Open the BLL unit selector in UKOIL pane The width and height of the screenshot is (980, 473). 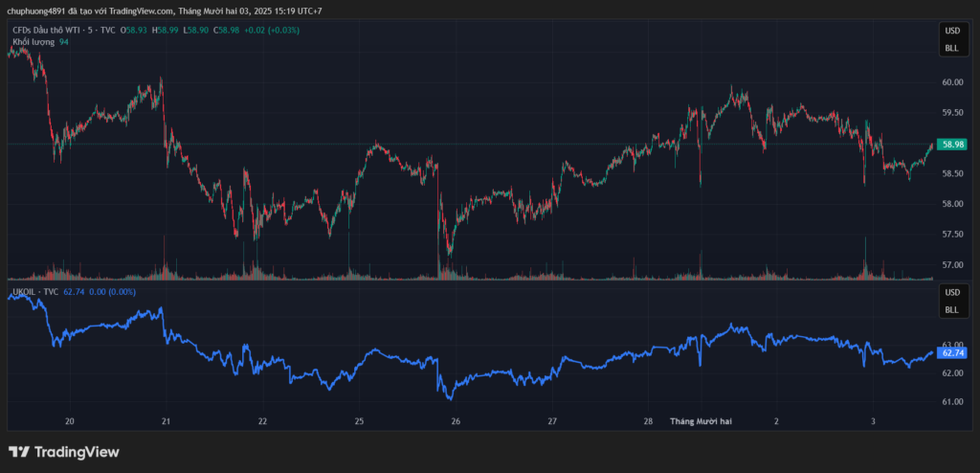pyautogui.click(x=951, y=309)
